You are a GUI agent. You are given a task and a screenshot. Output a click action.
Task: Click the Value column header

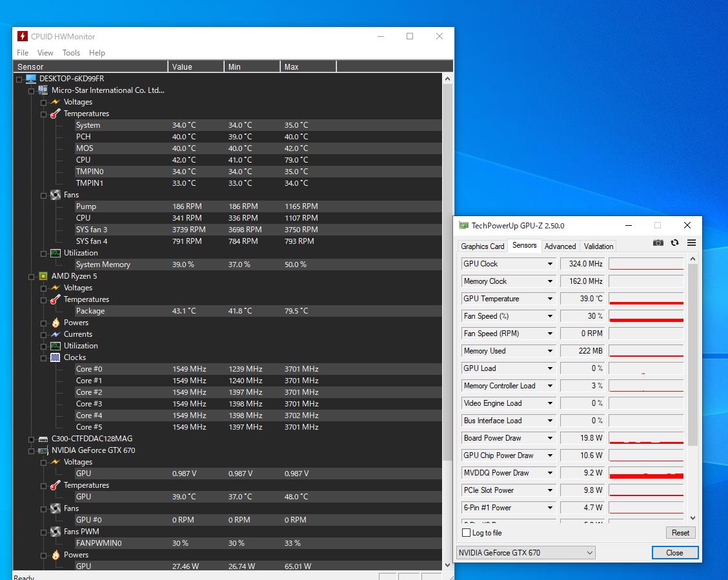(196, 67)
